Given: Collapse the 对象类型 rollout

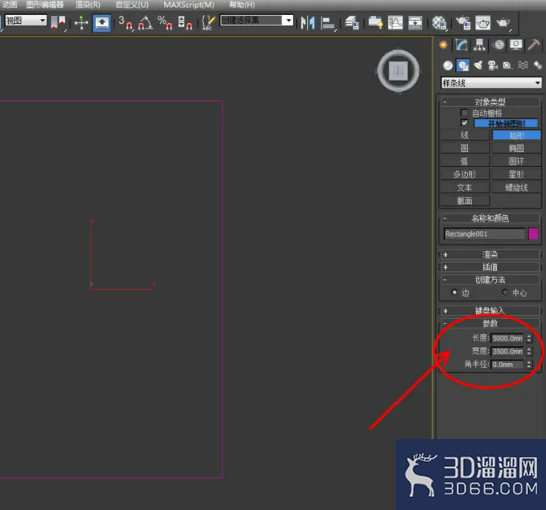Looking at the screenshot, I should pyautogui.click(x=490, y=102).
